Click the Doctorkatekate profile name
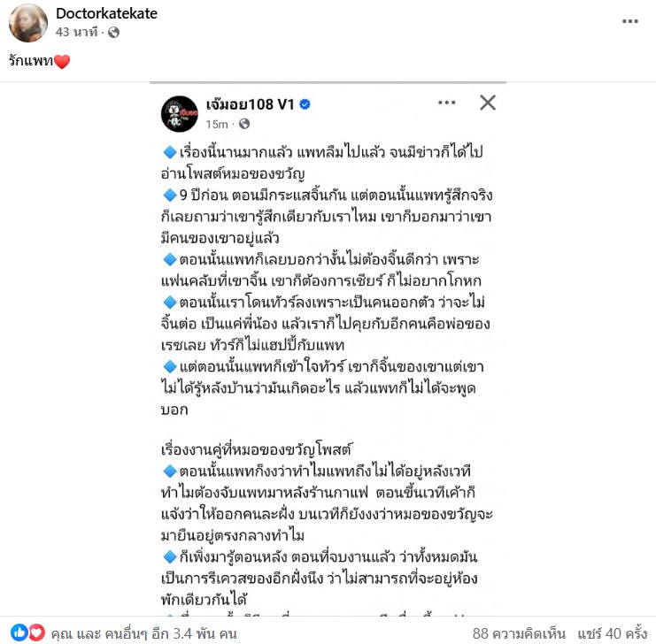 (x=107, y=13)
